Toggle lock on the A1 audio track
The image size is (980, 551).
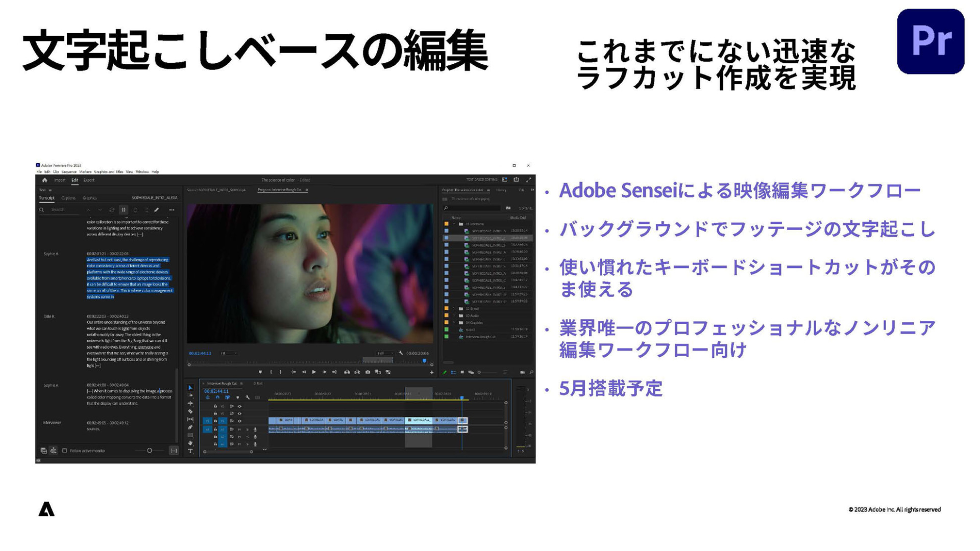[x=215, y=430]
